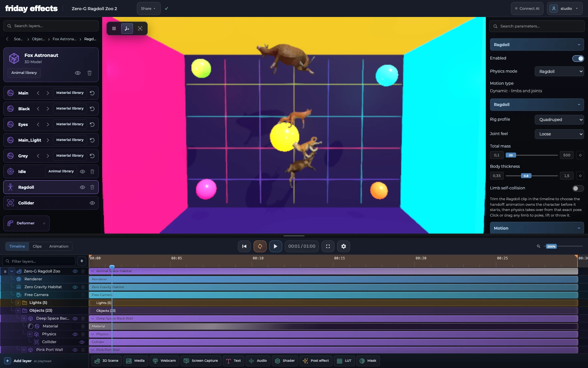Viewport: 588px width, 368px height.
Task: Expand the Lights (5) folder
Action: click(x=18, y=303)
